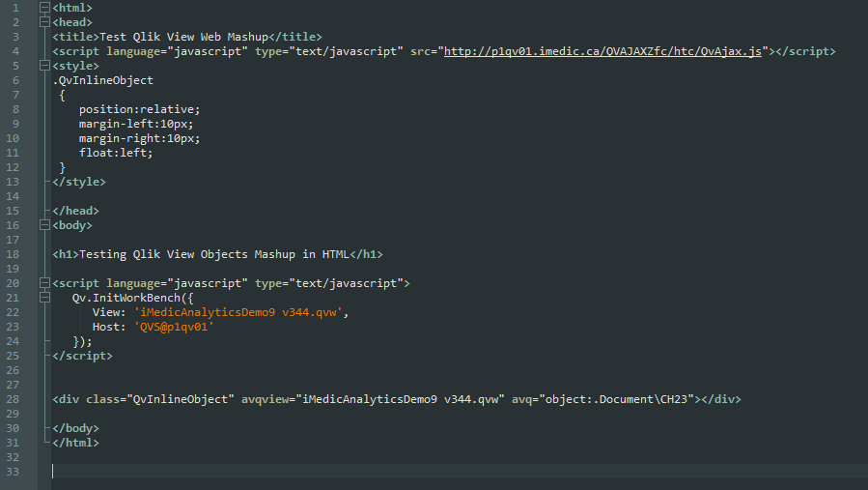Click the closing '</html>' tag
Viewport: 868px width, 490px height.
pyautogui.click(x=76, y=443)
